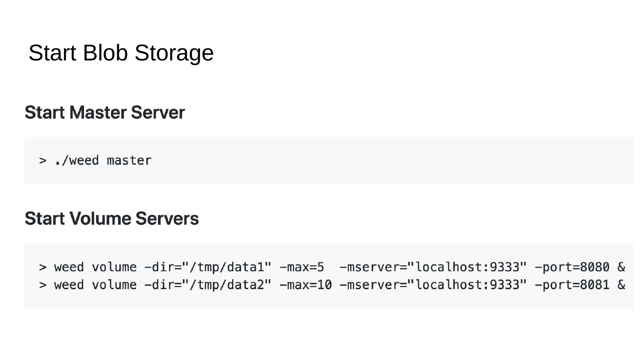The width and height of the screenshot is (644, 363).
Task: Click the word "volume" in the data1 command
Action: click(114, 267)
